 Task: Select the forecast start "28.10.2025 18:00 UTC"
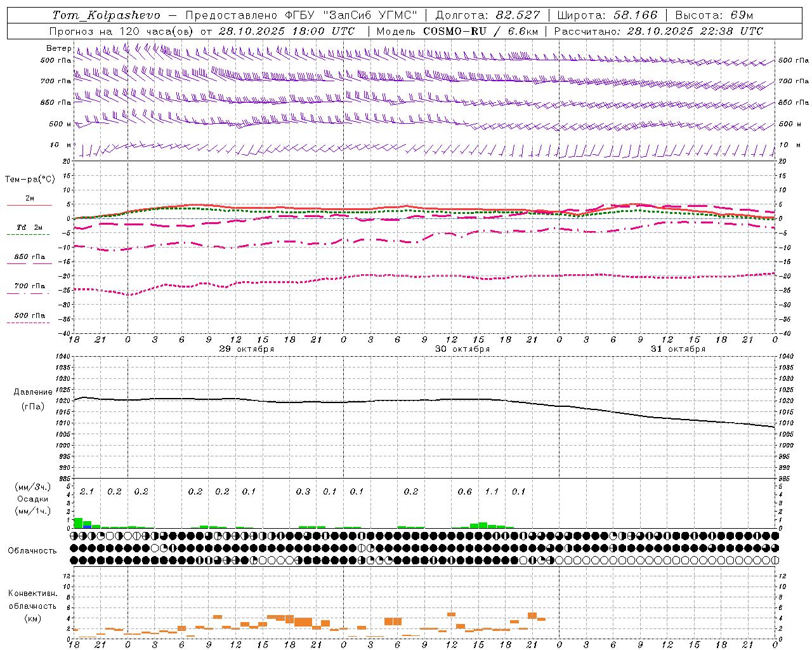coord(287,31)
